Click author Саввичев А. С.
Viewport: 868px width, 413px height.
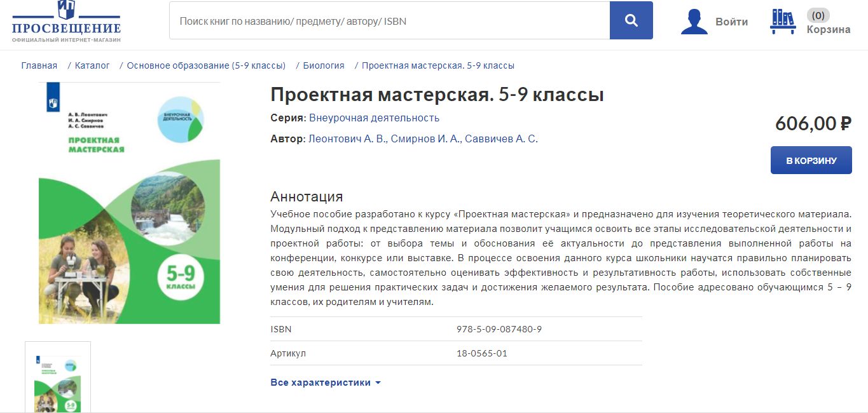click(501, 139)
